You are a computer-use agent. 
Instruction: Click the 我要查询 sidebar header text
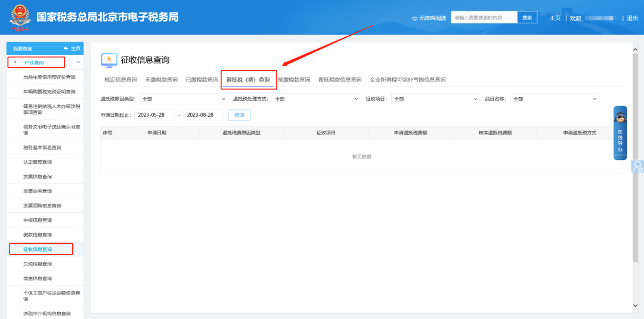[x=23, y=48]
